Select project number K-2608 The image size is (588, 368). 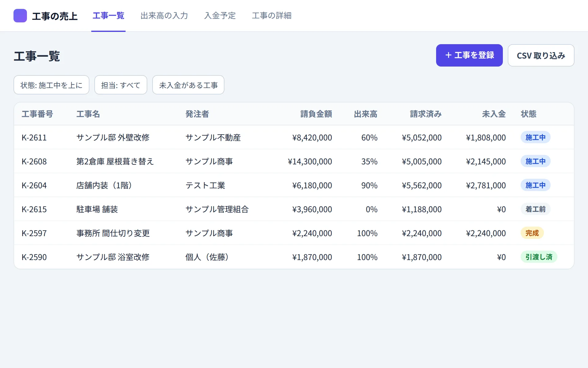(x=34, y=161)
